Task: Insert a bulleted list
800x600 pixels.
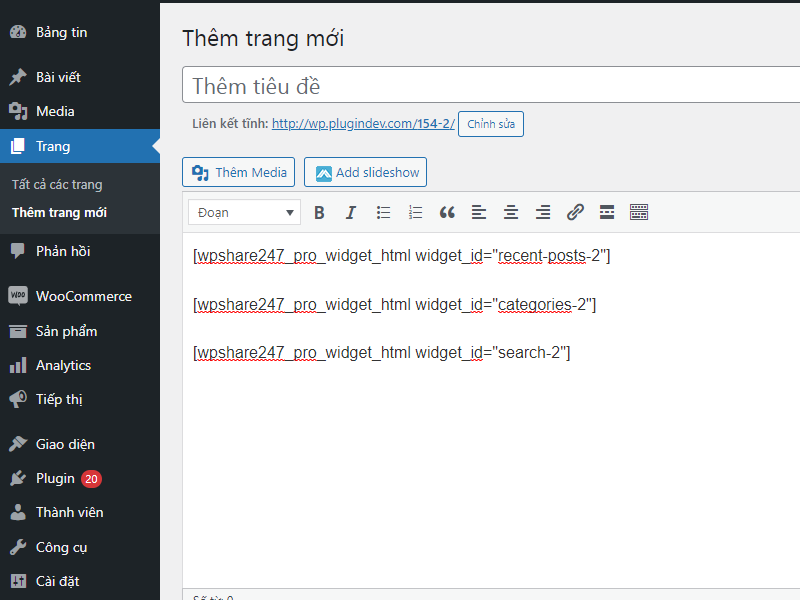Action: [383, 212]
